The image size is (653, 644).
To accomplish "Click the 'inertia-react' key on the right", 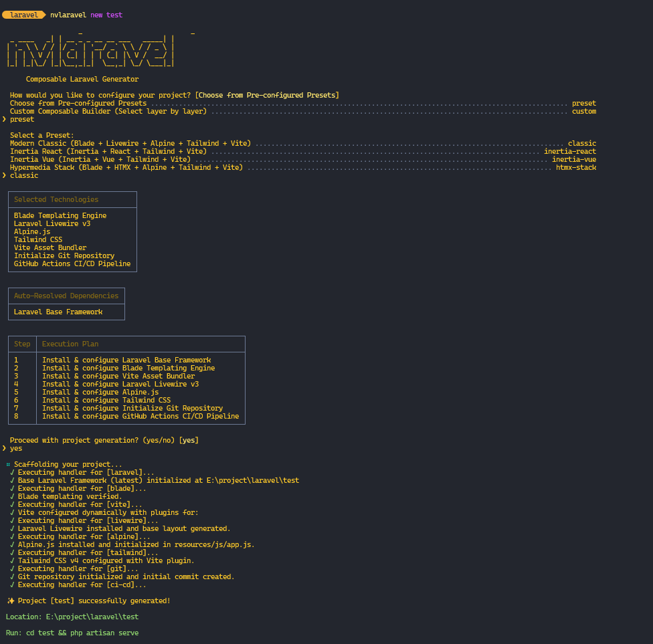I will coord(570,151).
